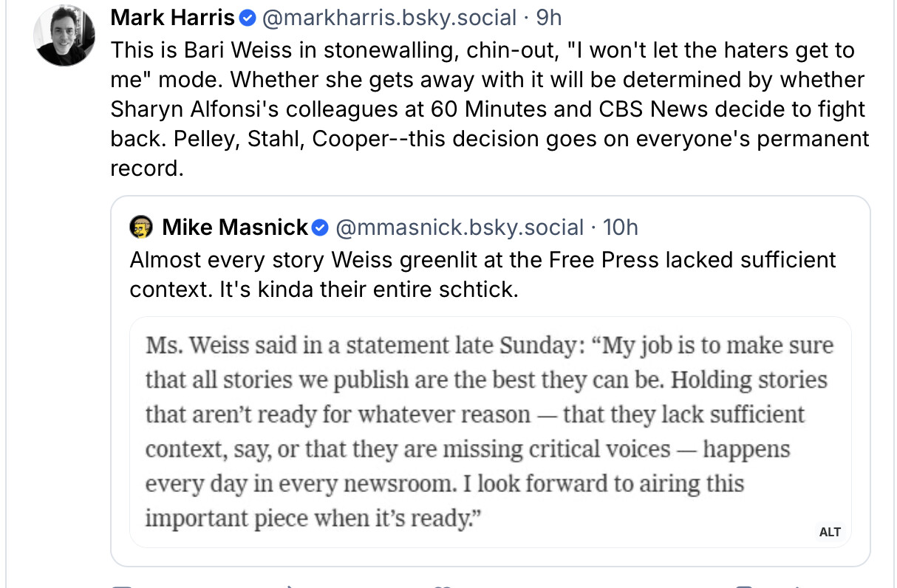Open quoted post text 'Almost every story Weiss greenlit'
The height and width of the screenshot is (588, 897).
point(482,273)
